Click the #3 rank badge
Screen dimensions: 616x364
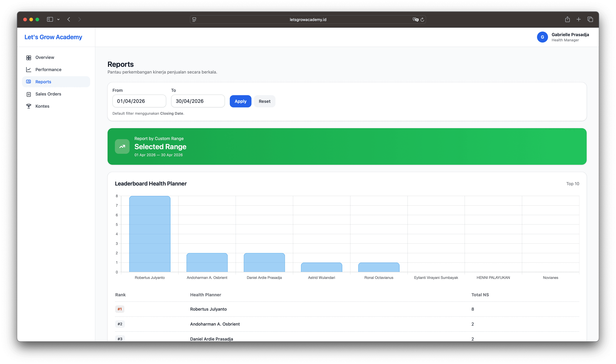coord(120,339)
